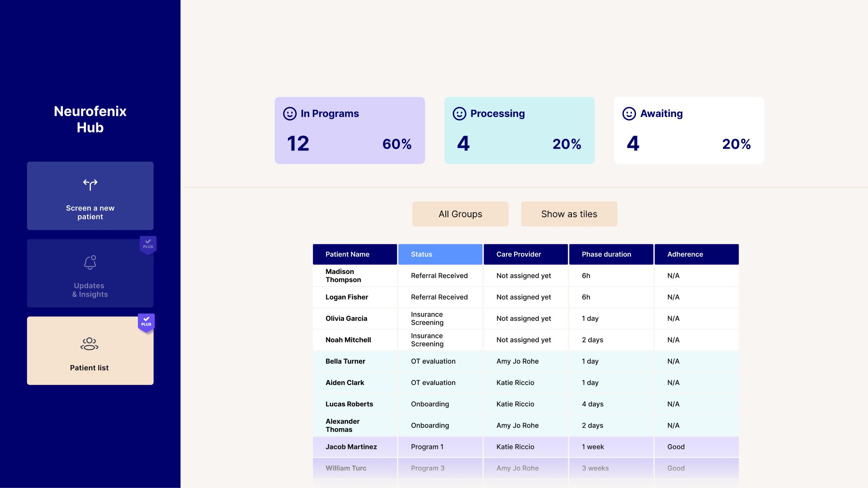Open the Updates & Insights section
The image size is (868, 488).
(90, 273)
